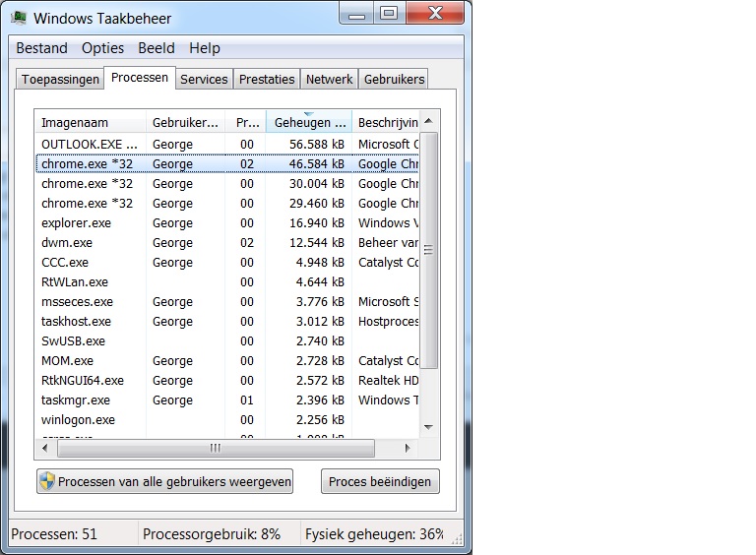Close the Windows Taakbeheer window
756x555 pixels.
(x=435, y=13)
